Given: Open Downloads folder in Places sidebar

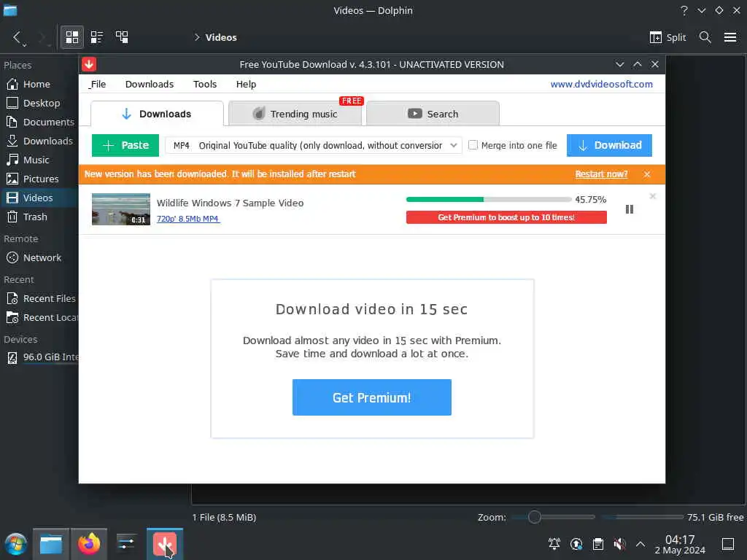Looking at the screenshot, I should point(39,141).
